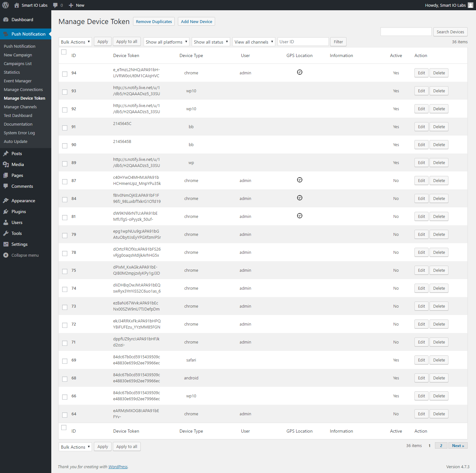Check the checkbox for device 93

(x=65, y=92)
